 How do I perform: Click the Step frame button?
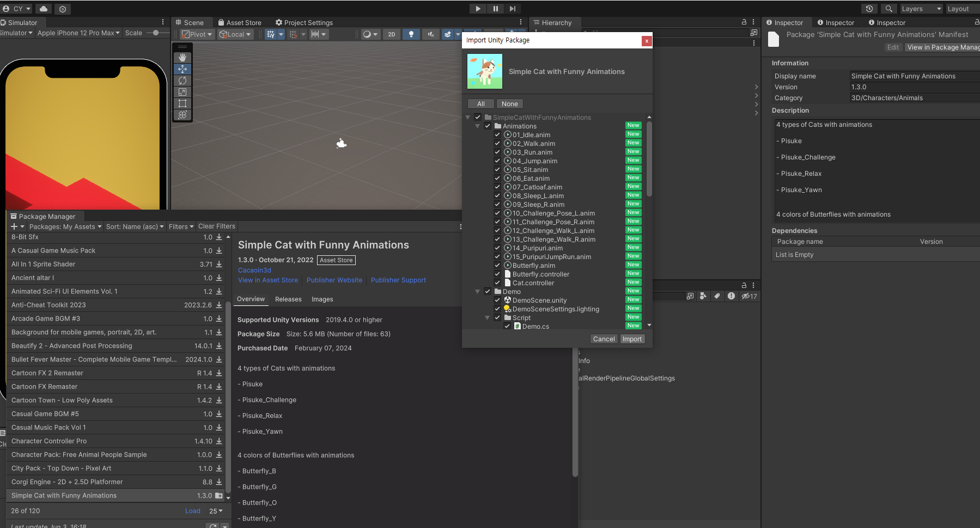coord(513,9)
